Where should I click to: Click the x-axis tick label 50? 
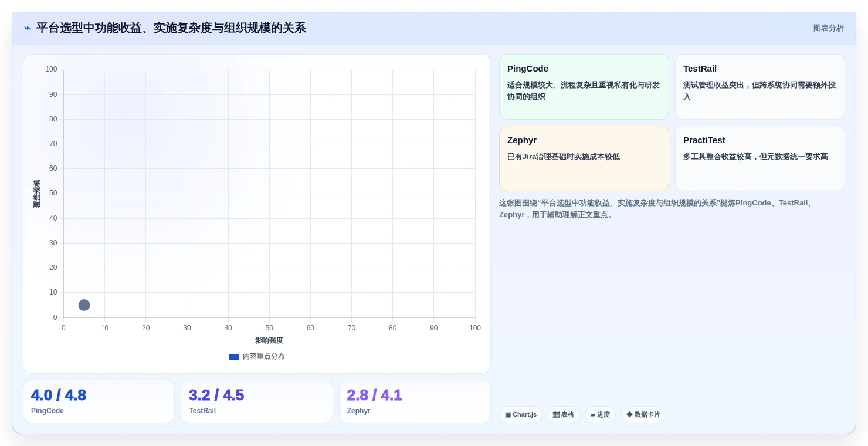269,328
